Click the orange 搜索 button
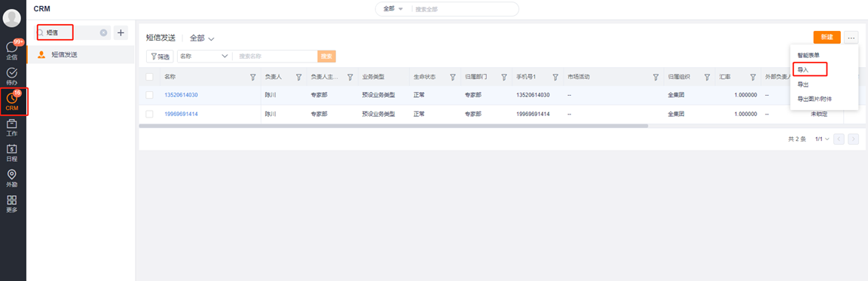 [326, 57]
